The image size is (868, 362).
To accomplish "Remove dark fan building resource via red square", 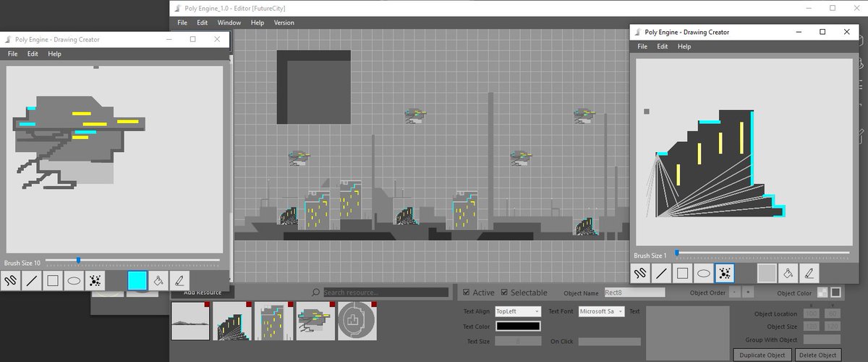I will [x=248, y=306].
